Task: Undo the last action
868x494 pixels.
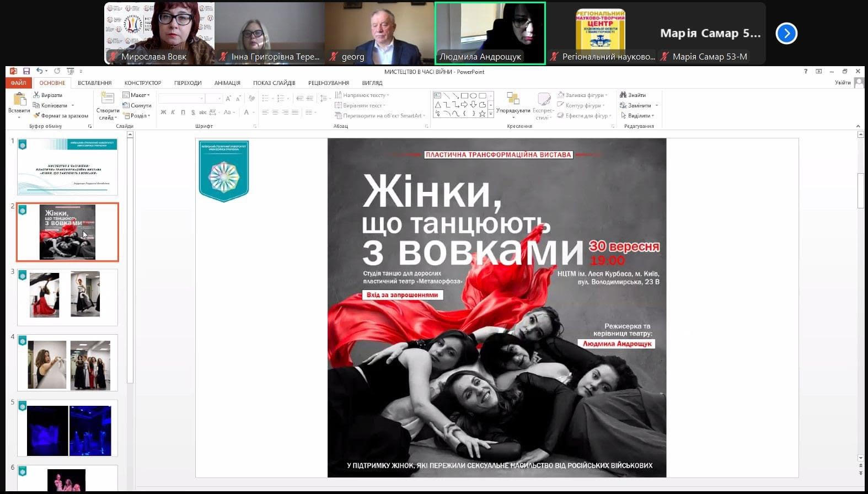Action: tap(39, 71)
